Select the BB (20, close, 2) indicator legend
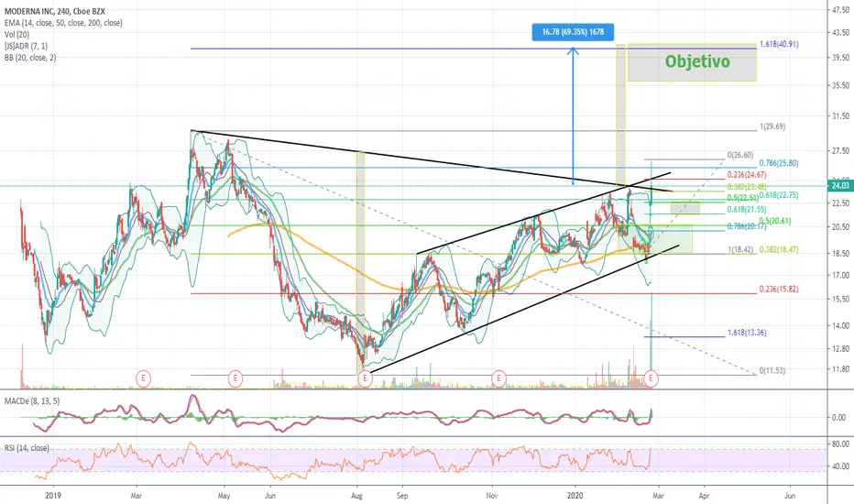Image resolution: width=854 pixels, height=504 pixels. 30,57
